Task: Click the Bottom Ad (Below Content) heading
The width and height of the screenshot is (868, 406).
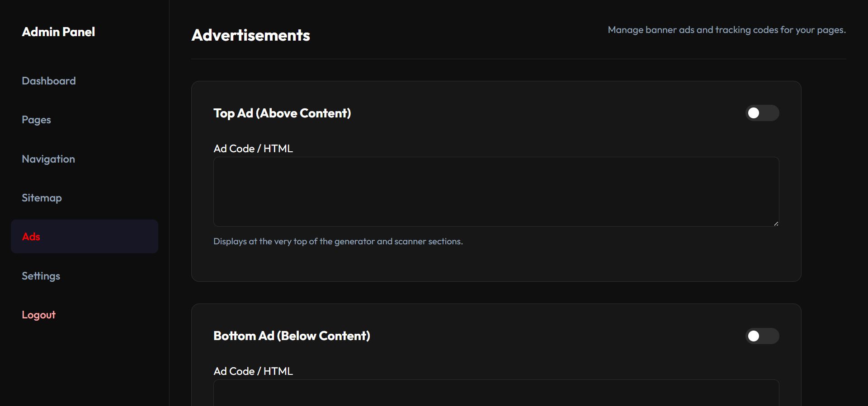Action: pos(292,336)
